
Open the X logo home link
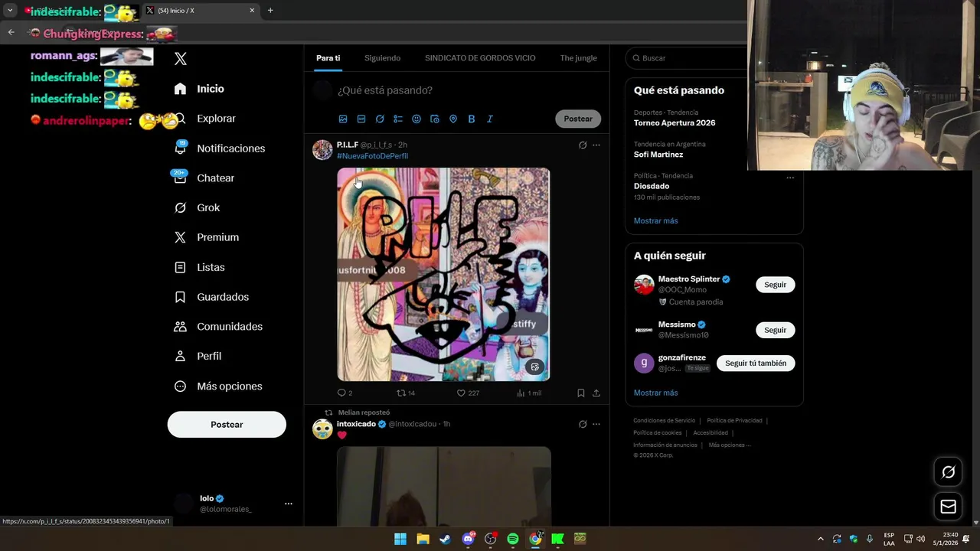tap(181, 59)
